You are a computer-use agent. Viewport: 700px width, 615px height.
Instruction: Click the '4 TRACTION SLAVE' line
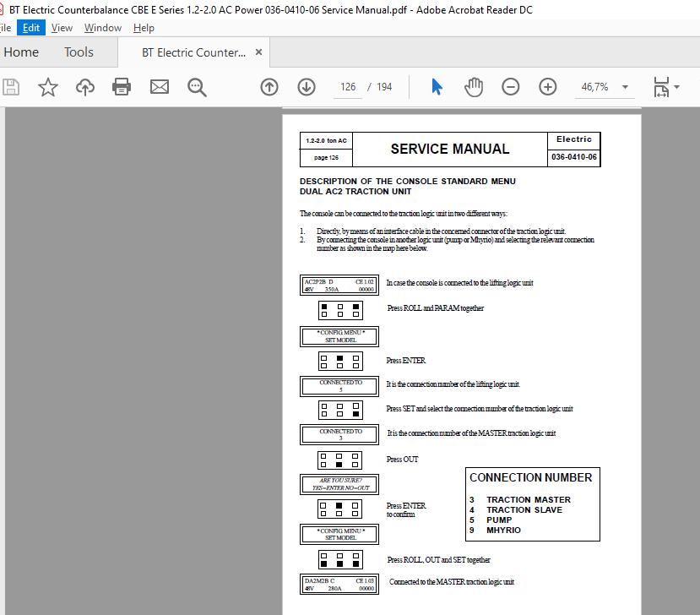click(x=516, y=510)
